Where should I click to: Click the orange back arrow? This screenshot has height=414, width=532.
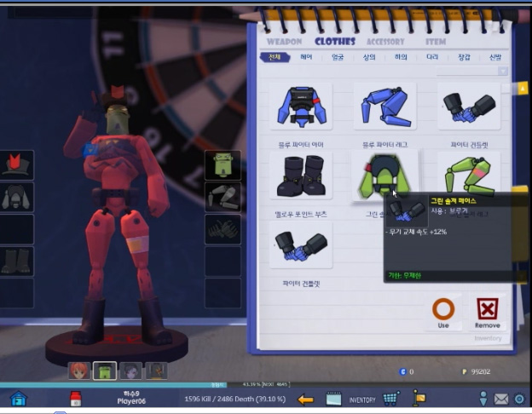click(305, 400)
